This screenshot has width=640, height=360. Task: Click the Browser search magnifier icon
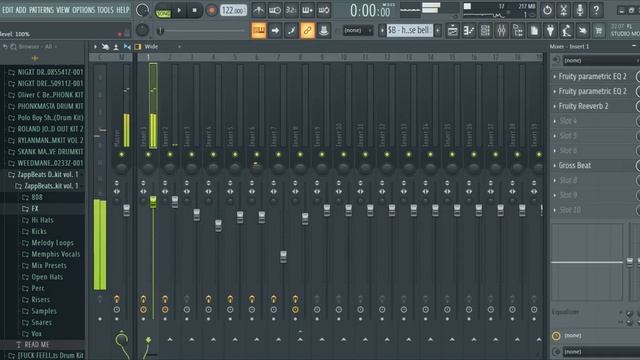[x=13, y=47]
